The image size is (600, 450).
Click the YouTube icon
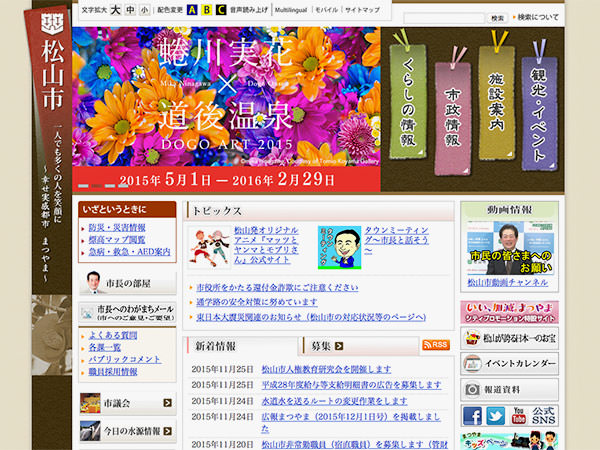coord(521,416)
